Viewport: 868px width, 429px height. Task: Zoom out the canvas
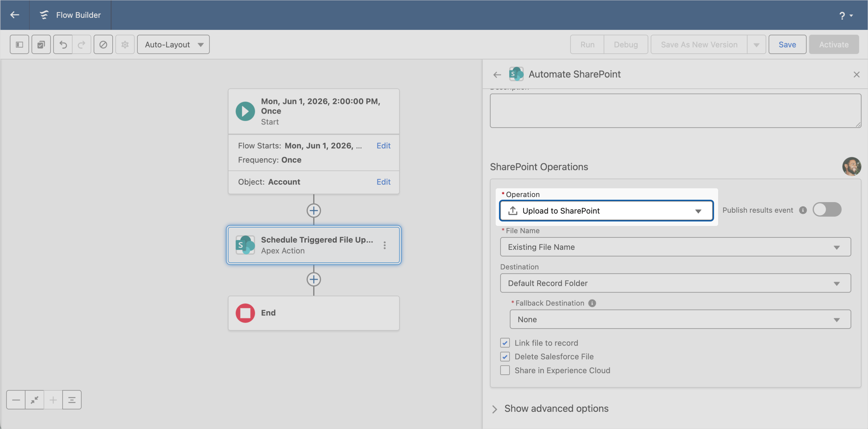click(16, 400)
